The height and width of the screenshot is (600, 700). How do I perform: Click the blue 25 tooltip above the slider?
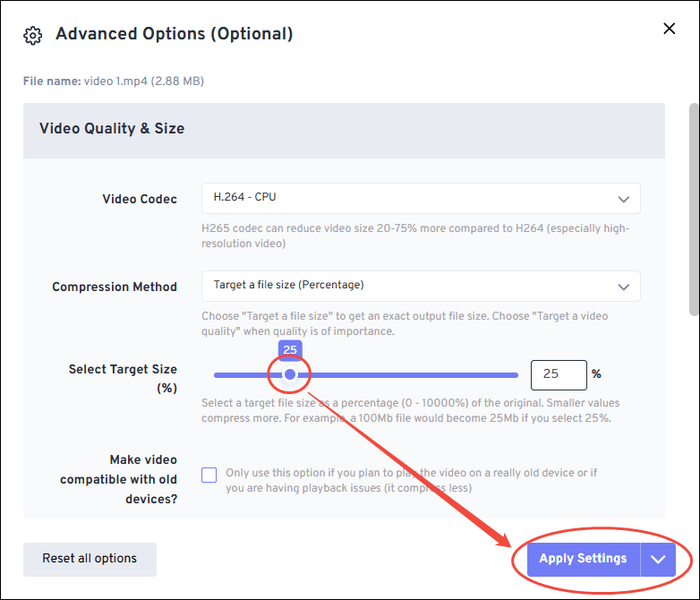(290, 349)
